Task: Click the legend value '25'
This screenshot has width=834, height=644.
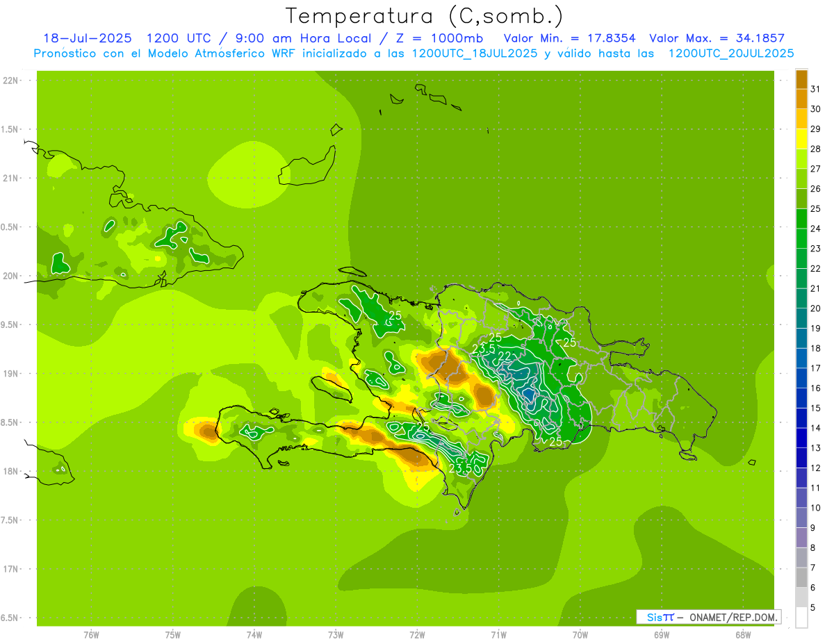Action: (x=815, y=208)
